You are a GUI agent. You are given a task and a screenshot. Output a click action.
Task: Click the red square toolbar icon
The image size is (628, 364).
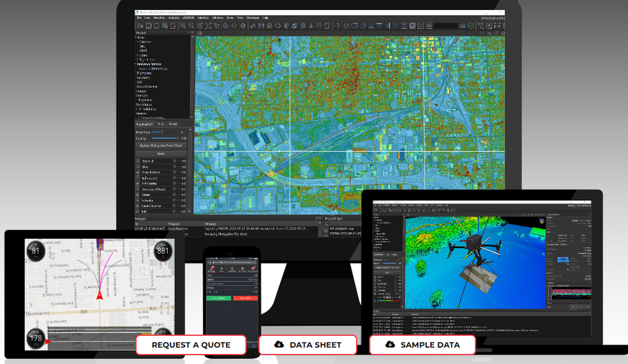pos(421,26)
